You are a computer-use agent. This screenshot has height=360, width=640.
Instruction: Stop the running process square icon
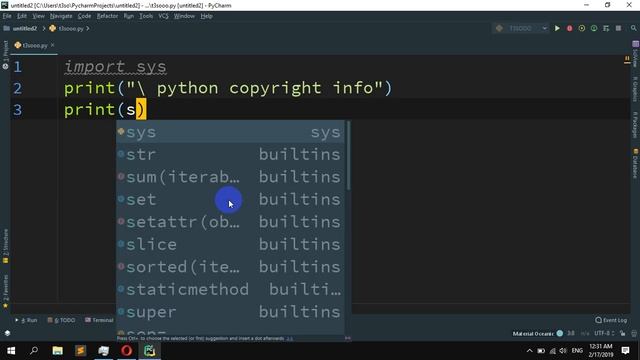(x=618, y=28)
